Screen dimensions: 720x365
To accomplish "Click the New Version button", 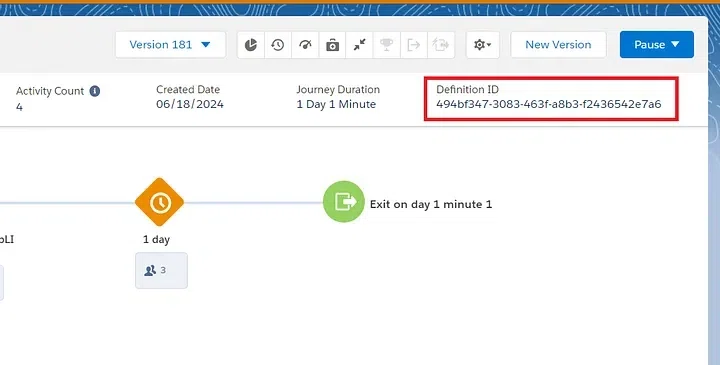I will coord(558,45).
